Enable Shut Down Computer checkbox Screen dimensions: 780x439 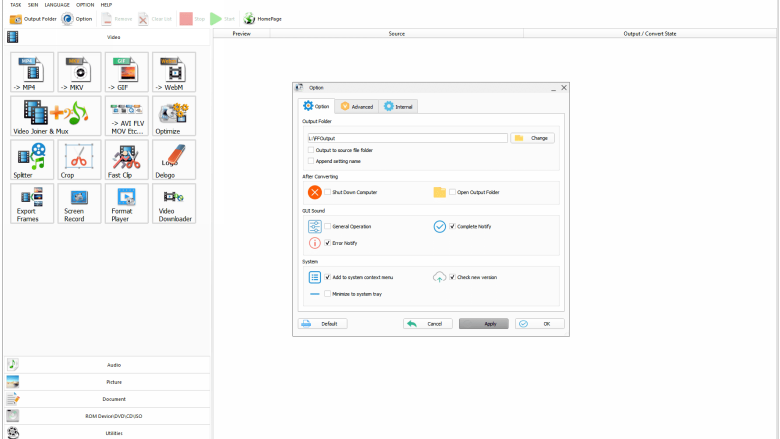(328, 192)
